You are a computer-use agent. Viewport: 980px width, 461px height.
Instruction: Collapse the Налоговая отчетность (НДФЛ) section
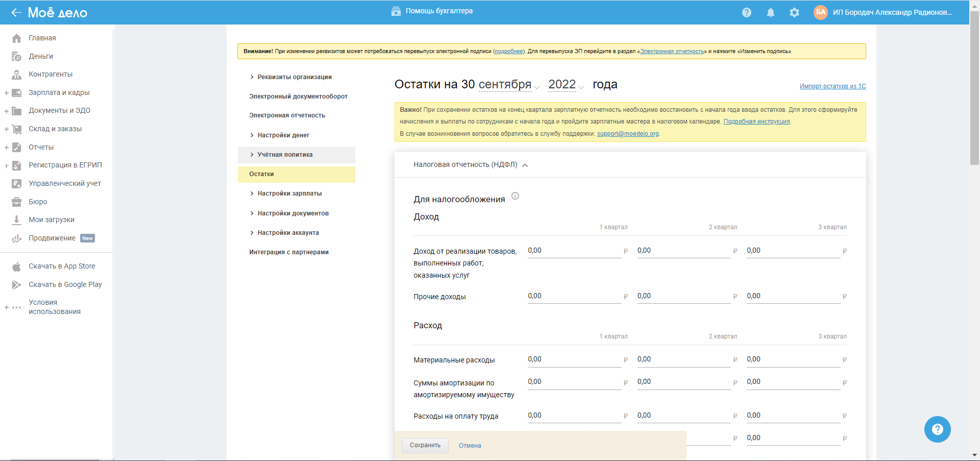tap(525, 165)
